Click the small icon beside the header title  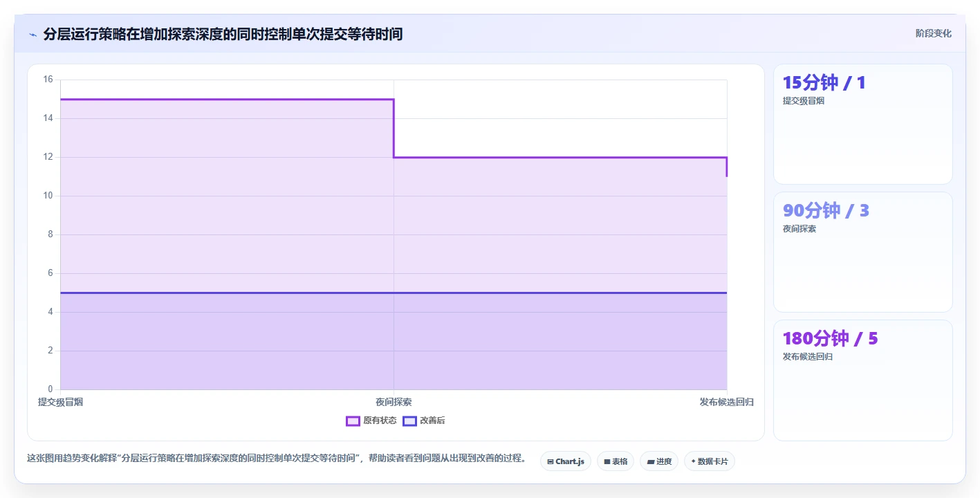pos(33,34)
